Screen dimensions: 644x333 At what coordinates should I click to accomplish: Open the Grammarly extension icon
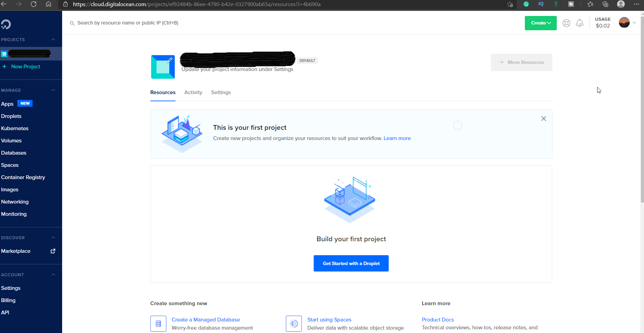click(x=526, y=4)
